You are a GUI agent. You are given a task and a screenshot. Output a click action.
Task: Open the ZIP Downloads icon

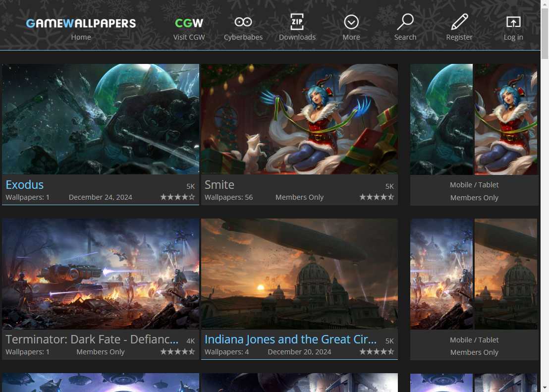coord(297,22)
